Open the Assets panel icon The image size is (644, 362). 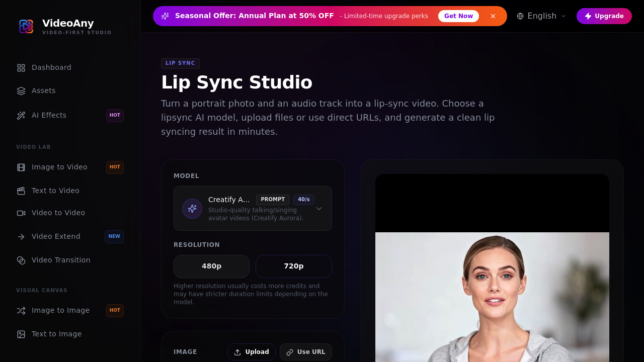[x=21, y=90]
